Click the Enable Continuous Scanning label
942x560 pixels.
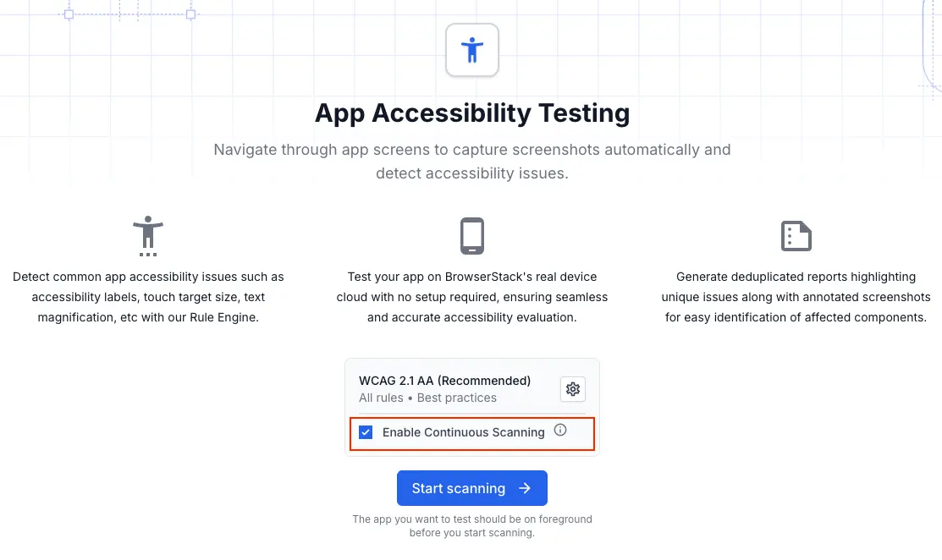pos(463,432)
